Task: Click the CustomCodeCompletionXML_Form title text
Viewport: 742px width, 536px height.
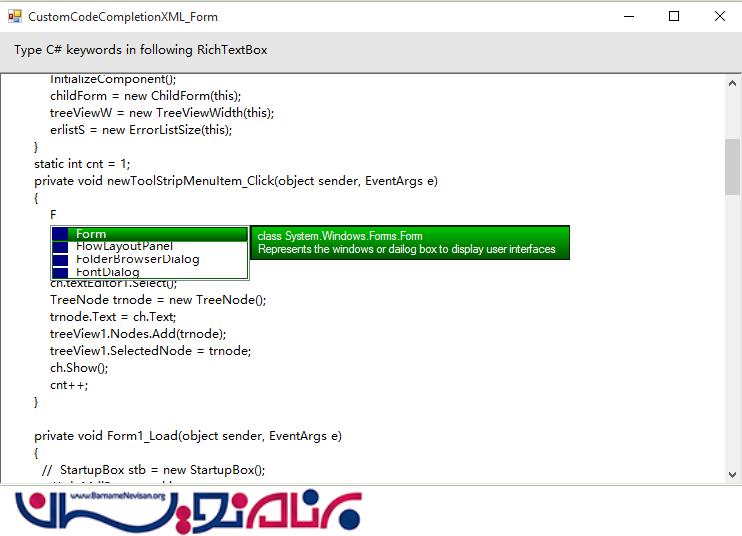Action: (x=123, y=17)
